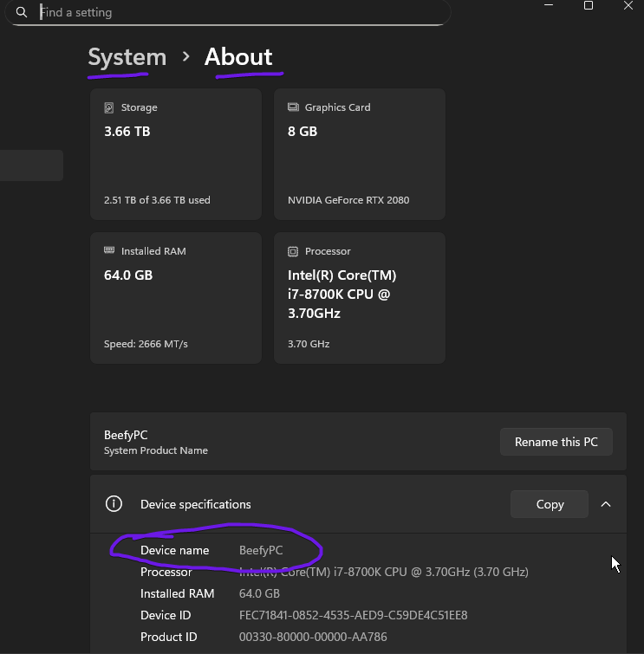
Task: Open the Processor i7-8700K card
Action: 359,297
